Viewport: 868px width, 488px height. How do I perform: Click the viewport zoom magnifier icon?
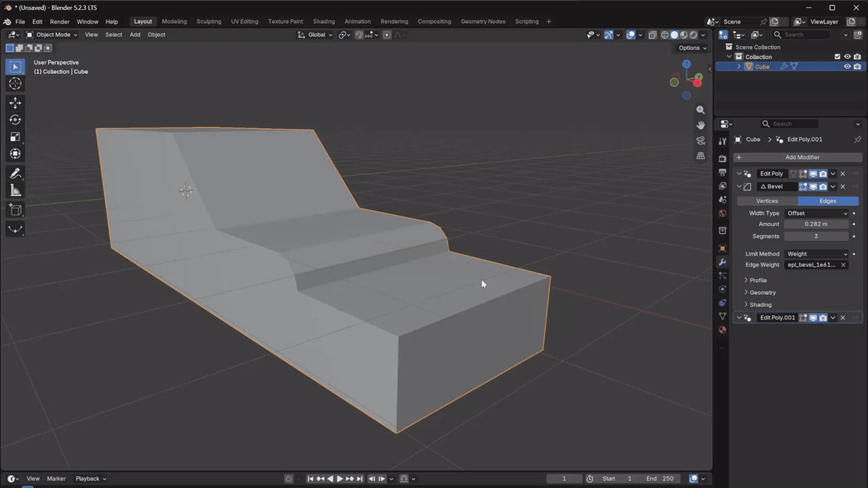(x=701, y=110)
